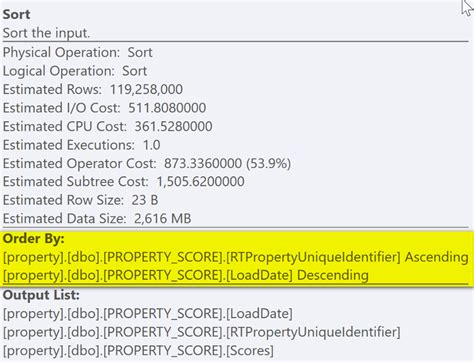
Task: Select the Physical Operation: Sort line
Action: coord(77,52)
